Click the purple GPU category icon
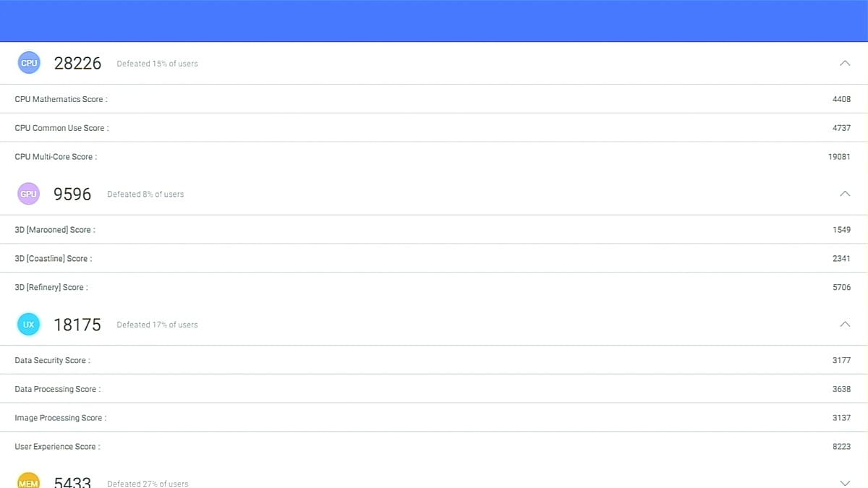Screen dimensions: 868x488 pos(29,194)
